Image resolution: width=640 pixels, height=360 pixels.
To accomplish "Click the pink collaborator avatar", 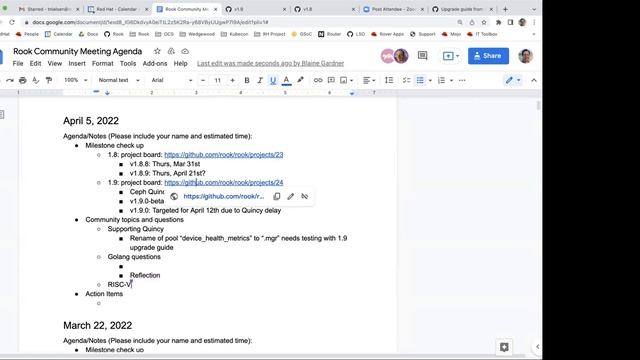I will 387,56.
